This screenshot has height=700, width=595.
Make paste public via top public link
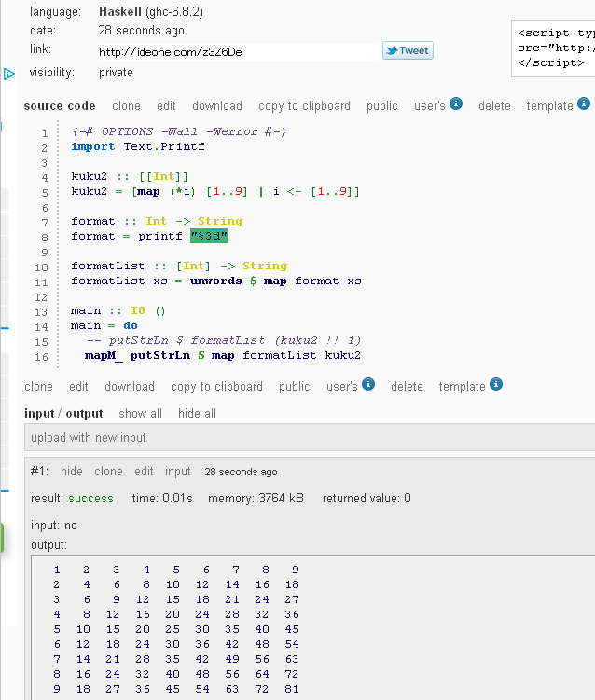382,106
